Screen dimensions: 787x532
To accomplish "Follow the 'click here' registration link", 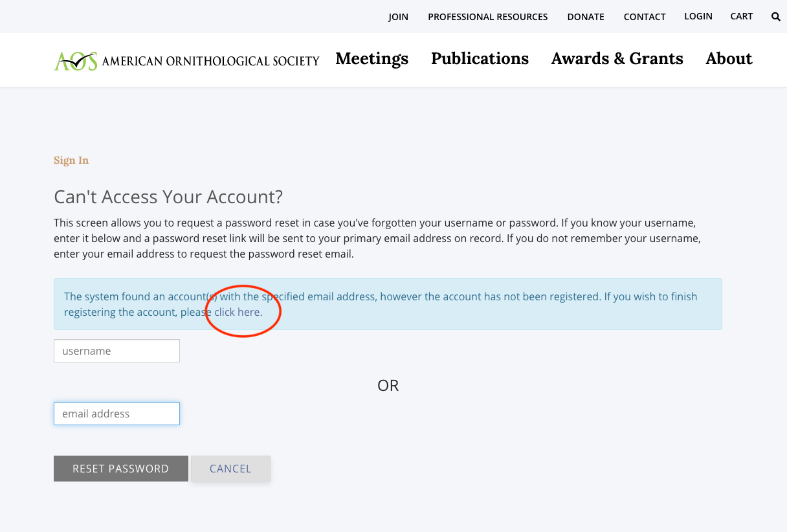I will point(238,312).
